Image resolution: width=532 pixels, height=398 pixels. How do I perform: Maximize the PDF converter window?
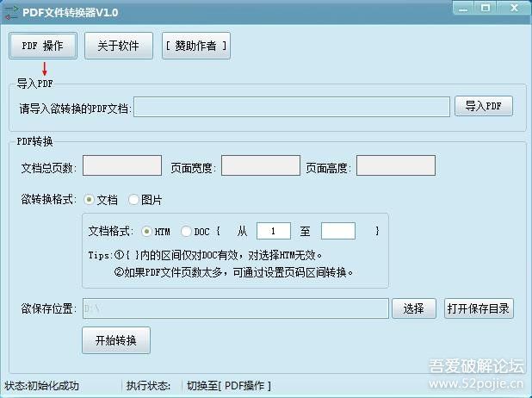pyautogui.click(x=486, y=8)
